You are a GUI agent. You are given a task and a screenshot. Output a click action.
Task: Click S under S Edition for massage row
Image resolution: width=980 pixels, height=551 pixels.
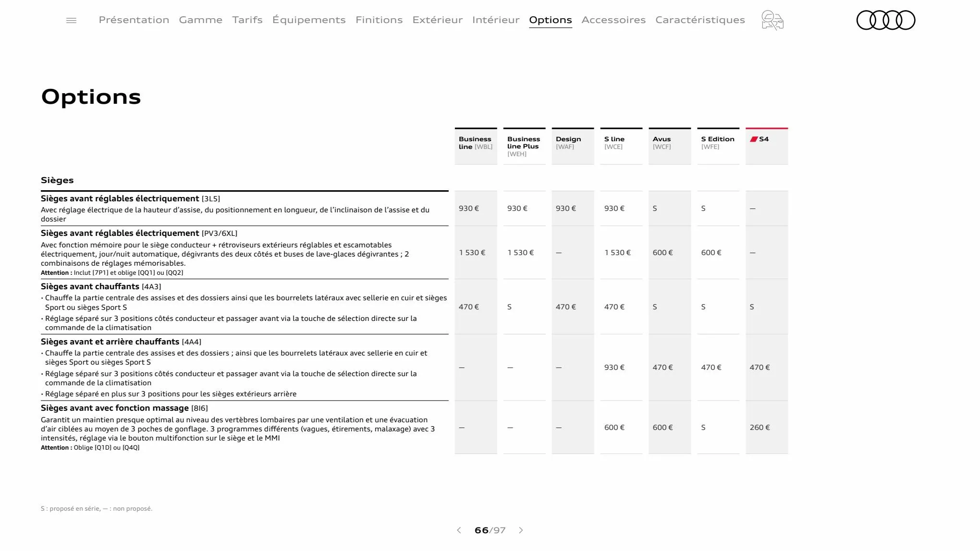[703, 428]
